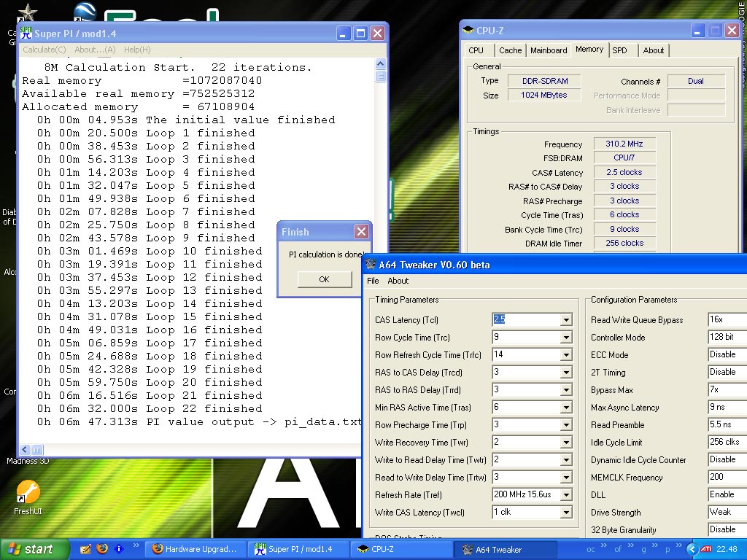747x560 pixels.
Task: Switch to Hardware Upgrade Firefox taskbar button
Action: (196, 549)
